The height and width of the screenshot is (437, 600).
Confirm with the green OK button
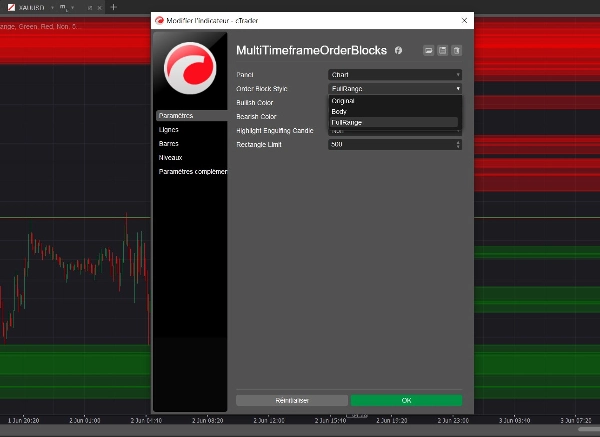tap(406, 400)
